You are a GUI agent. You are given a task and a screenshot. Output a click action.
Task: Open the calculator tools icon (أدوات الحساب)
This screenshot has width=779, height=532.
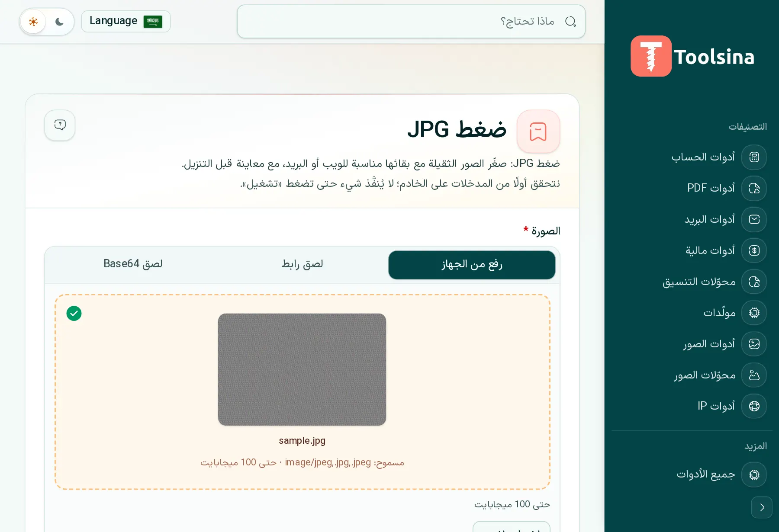pyautogui.click(x=754, y=157)
